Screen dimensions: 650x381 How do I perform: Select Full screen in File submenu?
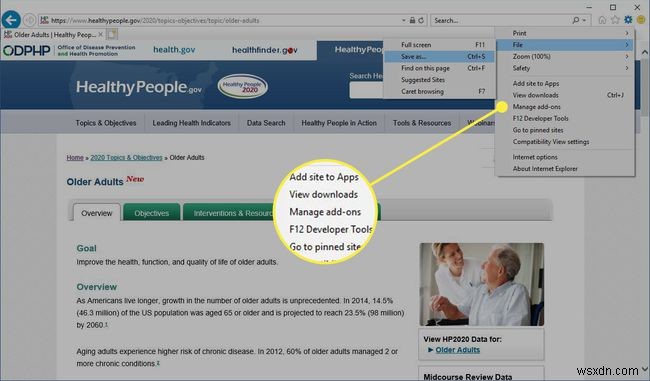tap(439, 45)
